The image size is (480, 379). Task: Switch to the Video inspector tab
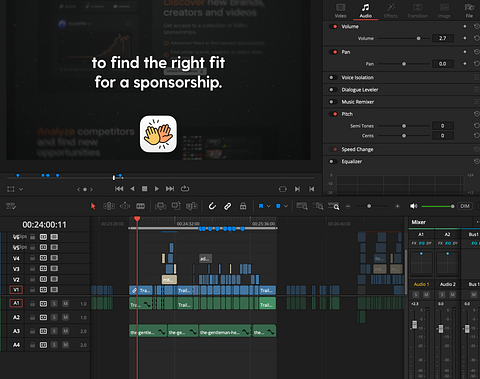[x=340, y=10]
